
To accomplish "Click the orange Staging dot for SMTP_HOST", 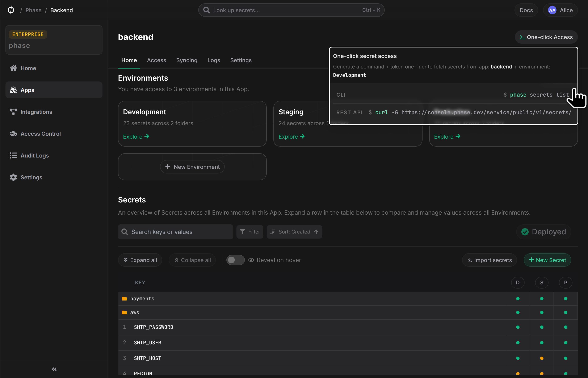I will coord(542,358).
